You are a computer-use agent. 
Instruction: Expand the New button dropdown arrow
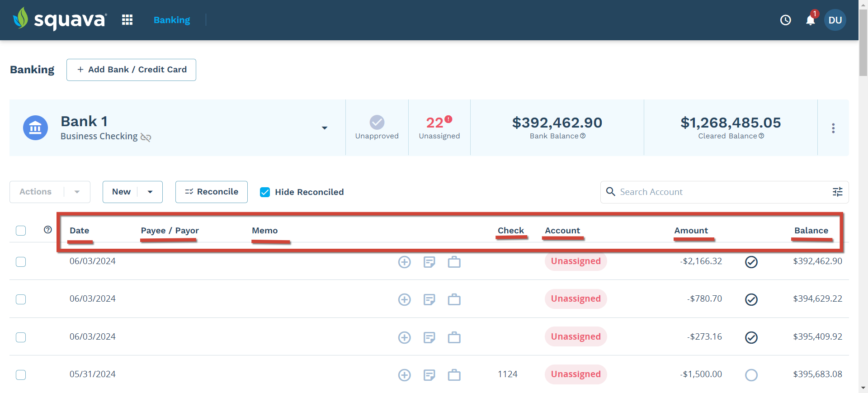click(150, 192)
